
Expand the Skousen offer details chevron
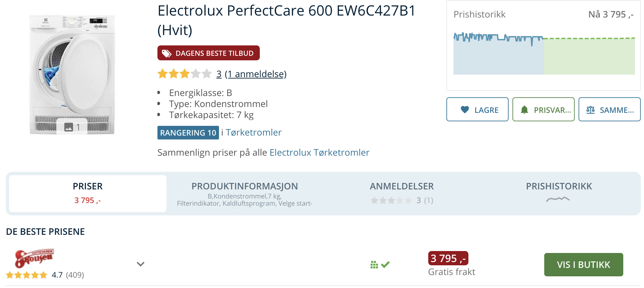[140, 264]
